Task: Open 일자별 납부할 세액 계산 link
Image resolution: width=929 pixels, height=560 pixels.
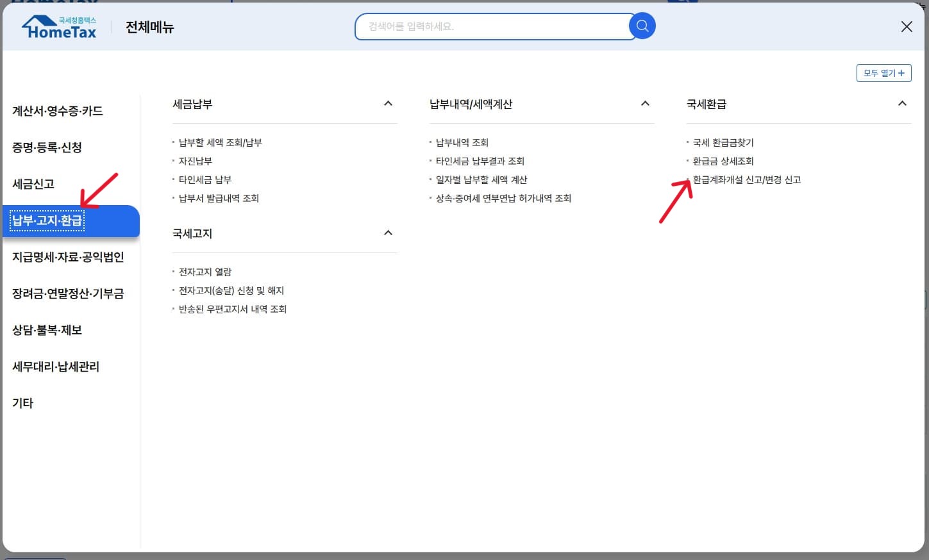Action: (481, 179)
